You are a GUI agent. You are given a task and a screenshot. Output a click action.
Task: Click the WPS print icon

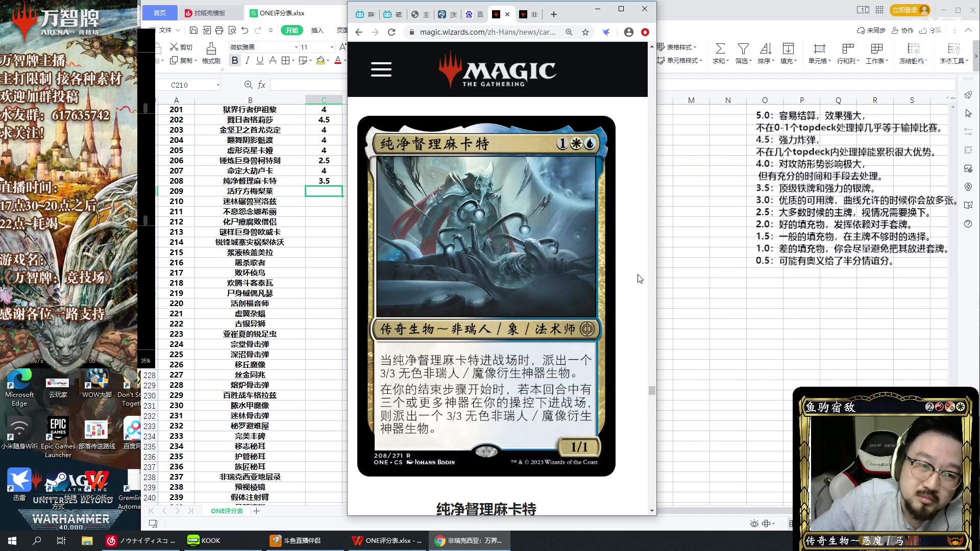tap(219, 30)
